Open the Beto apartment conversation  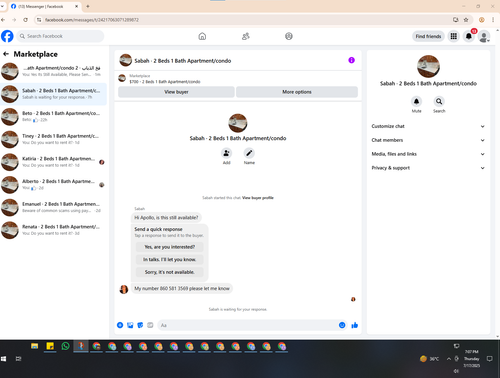pyautogui.click(x=53, y=116)
